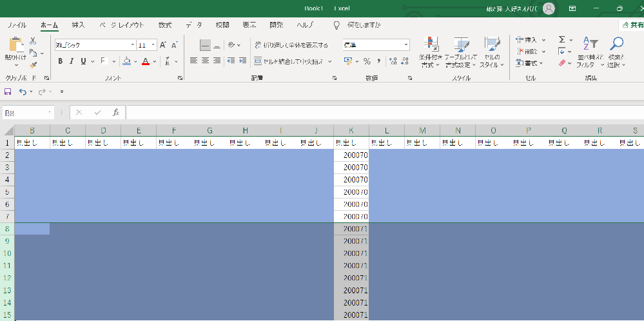Open Format cells dropdown
The height and width of the screenshot is (321, 644).
coord(529,63)
